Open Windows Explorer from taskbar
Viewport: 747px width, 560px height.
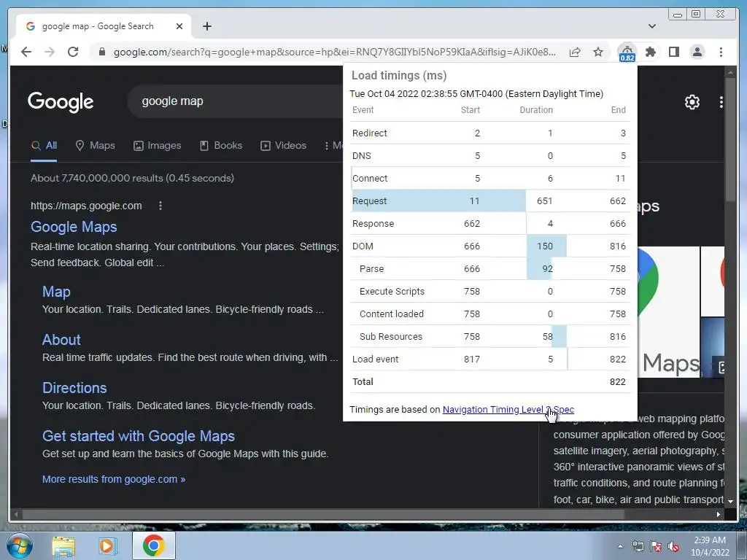coord(63,545)
